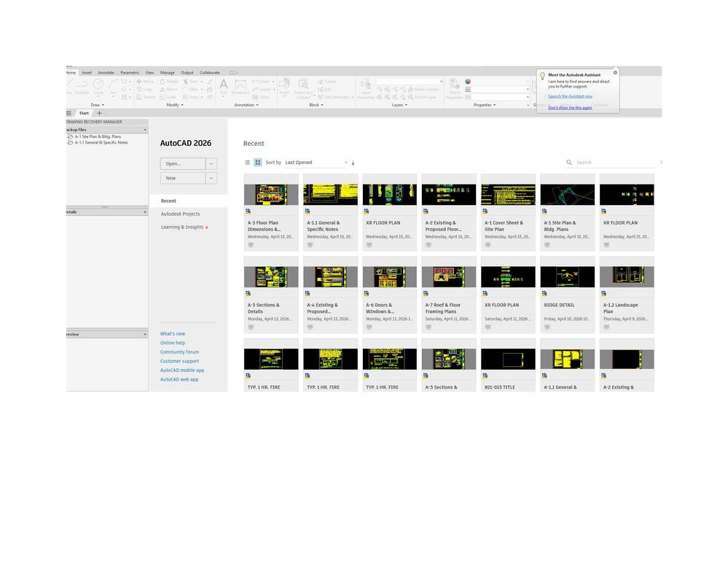Click the magnifier search icon
Viewport: 728px width, 563px height.
pyautogui.click(x=568, y=162)
